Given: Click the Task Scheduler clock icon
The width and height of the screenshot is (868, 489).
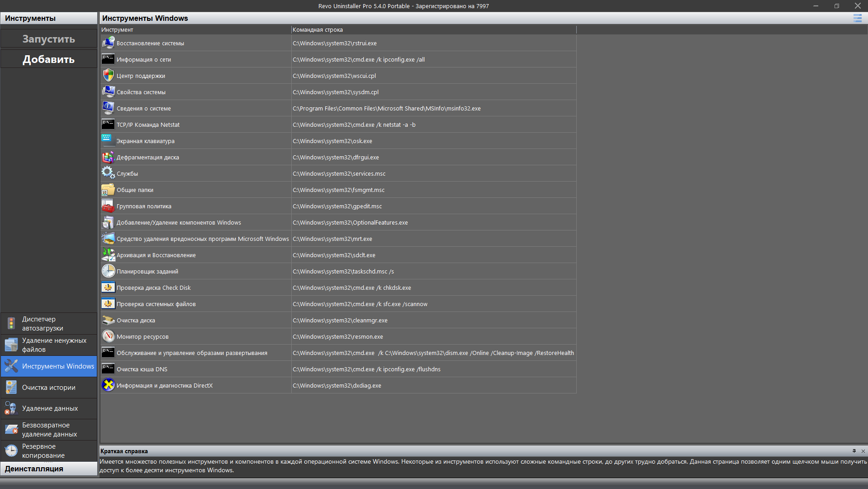Looking at the screenshot, I should (108, 271).
